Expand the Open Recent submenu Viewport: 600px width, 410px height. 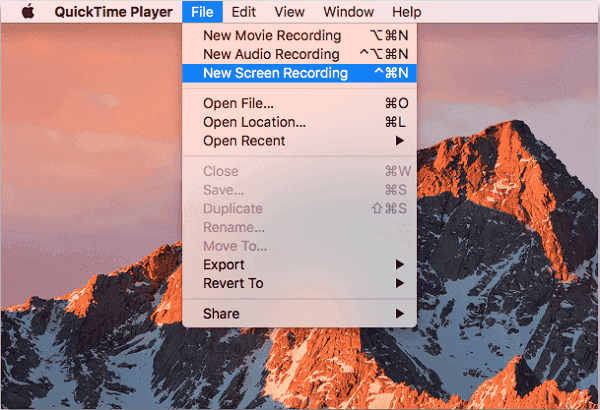coord(299,141)
